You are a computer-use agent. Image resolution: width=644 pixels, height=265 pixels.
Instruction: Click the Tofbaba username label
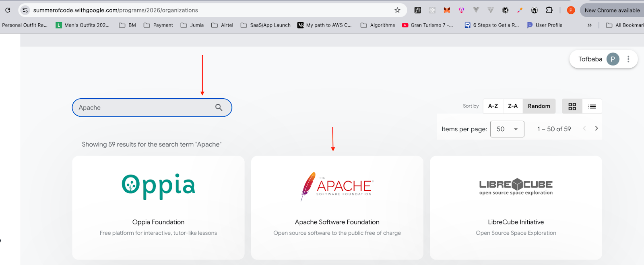(590, 59)
